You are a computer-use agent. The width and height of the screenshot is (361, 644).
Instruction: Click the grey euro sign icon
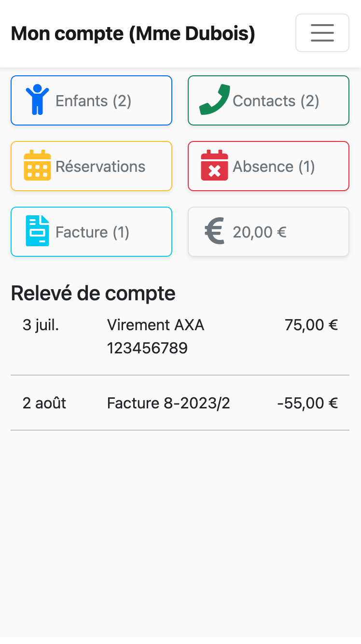coord(214,231)
